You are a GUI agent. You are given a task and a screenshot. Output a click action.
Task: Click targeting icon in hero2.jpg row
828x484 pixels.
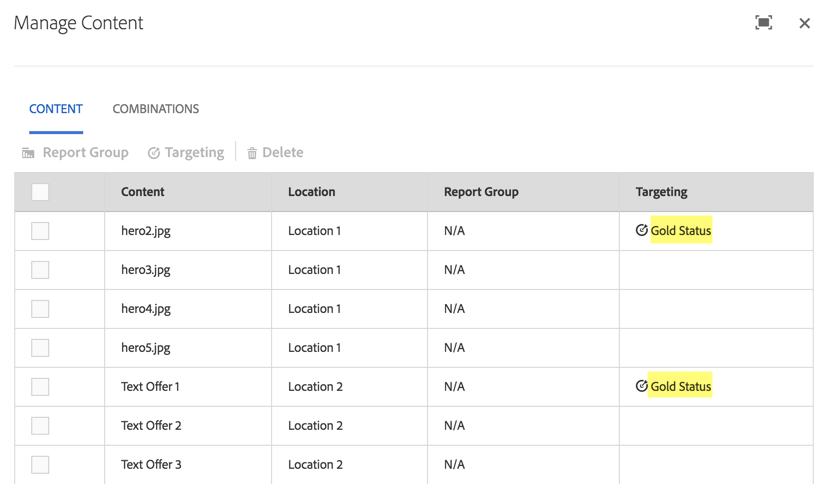[642, 230]
